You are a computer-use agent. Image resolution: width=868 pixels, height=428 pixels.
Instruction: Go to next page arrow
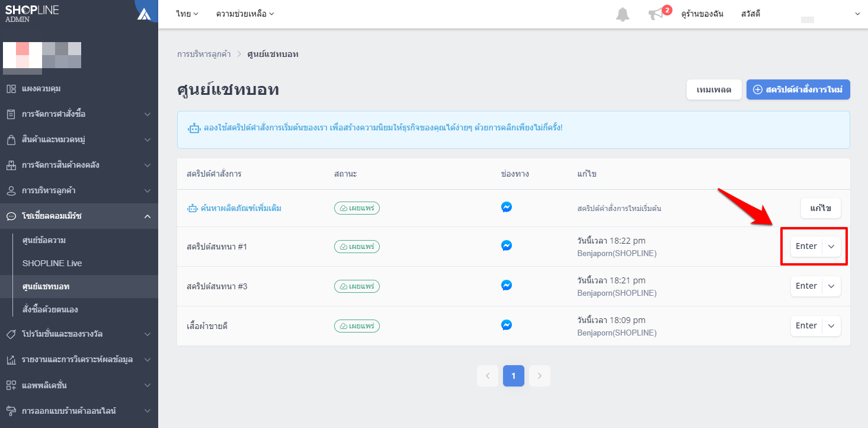(540, 376)
